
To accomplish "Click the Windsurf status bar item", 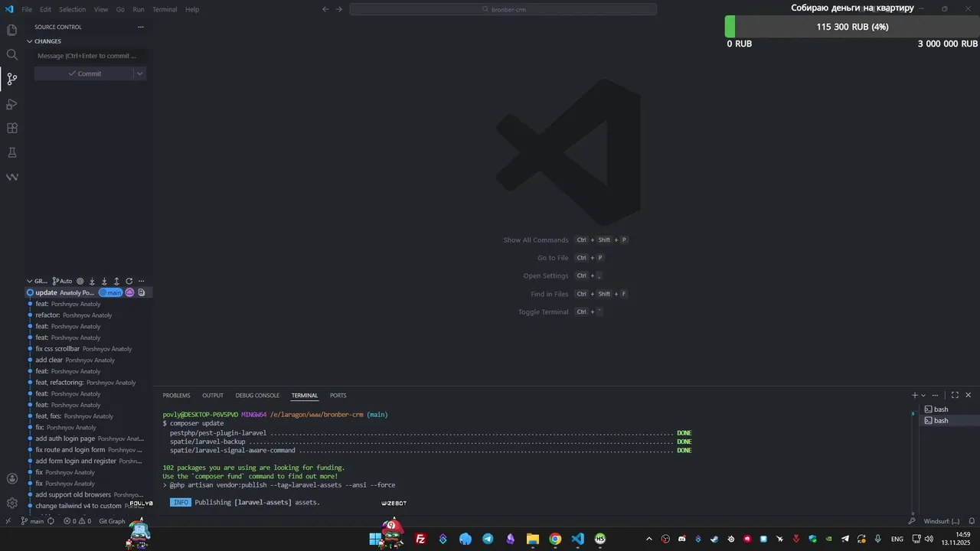I will click(x=942, y=521).
